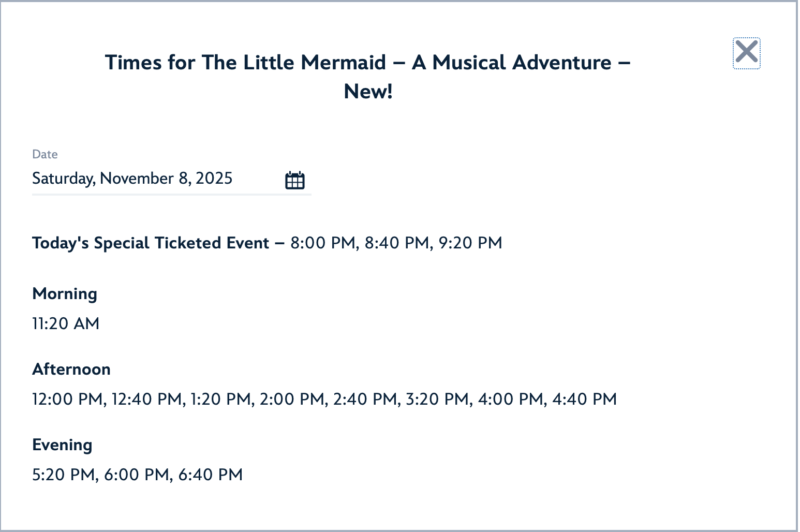Click the Date field label
Image resolution: width=800 pixels, height=532 pixels.
coord(45,154)
